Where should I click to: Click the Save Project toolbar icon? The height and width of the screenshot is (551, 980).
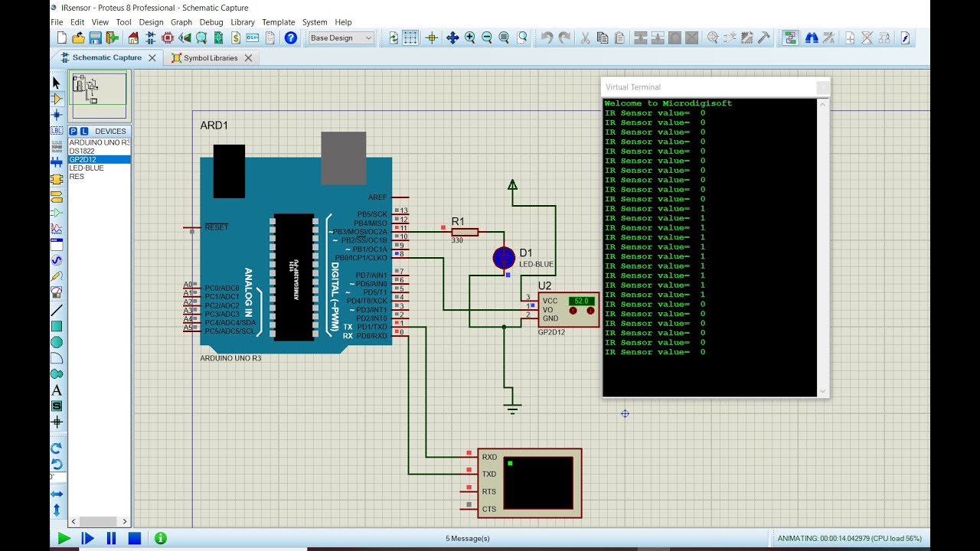click(95, 37)
